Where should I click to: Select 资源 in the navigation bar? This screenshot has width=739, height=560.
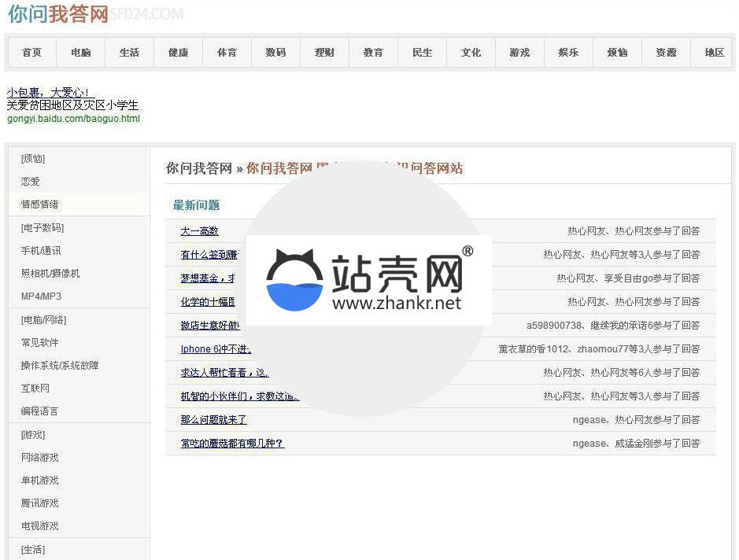(666, 52)
